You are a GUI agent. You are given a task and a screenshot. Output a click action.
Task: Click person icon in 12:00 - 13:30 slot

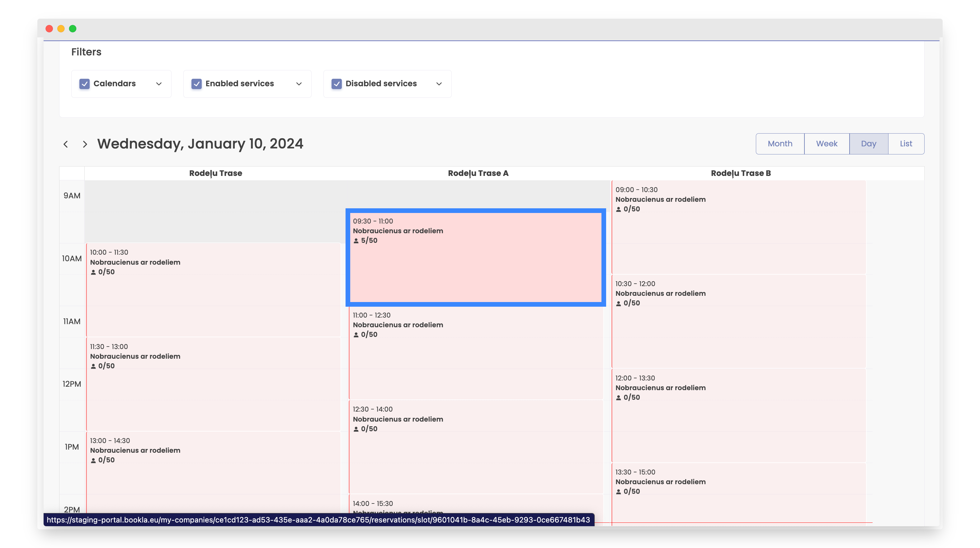coord(619,398)
